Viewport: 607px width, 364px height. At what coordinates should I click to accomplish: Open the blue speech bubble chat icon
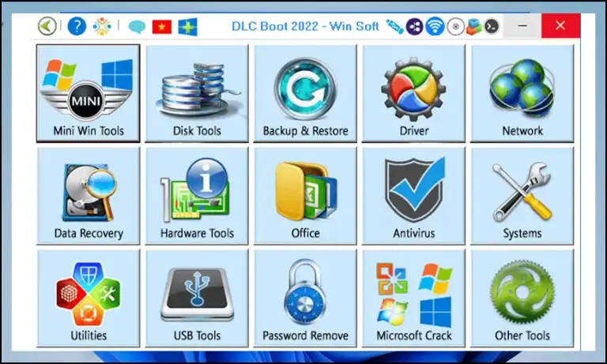pyautogui.click(x=137, y=27)
